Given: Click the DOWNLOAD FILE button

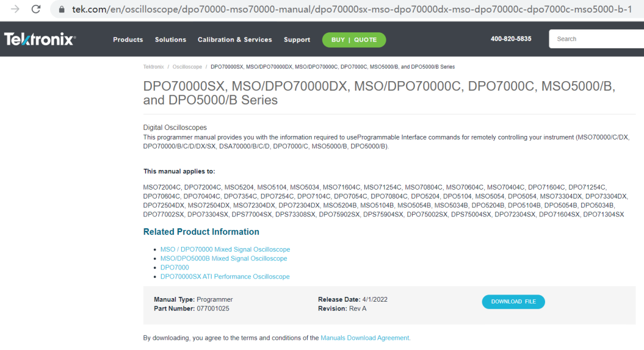Looking at the screenshot, I should coord(513,302).
